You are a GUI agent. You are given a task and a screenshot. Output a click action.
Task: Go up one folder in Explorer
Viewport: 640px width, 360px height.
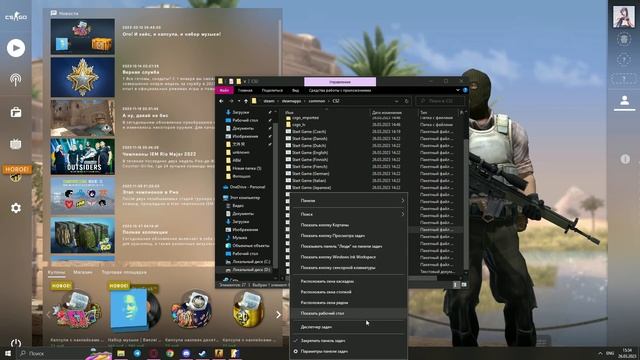click(x=246, y=101)
